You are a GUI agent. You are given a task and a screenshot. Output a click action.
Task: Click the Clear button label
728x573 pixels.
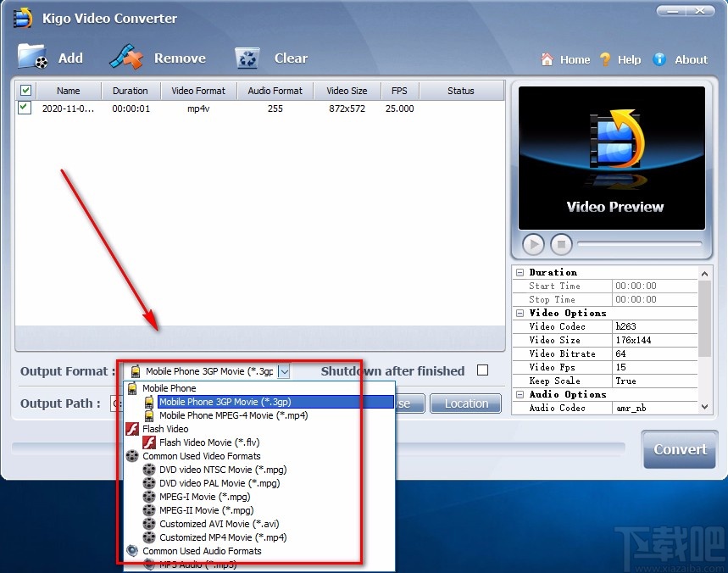point(291,58)
